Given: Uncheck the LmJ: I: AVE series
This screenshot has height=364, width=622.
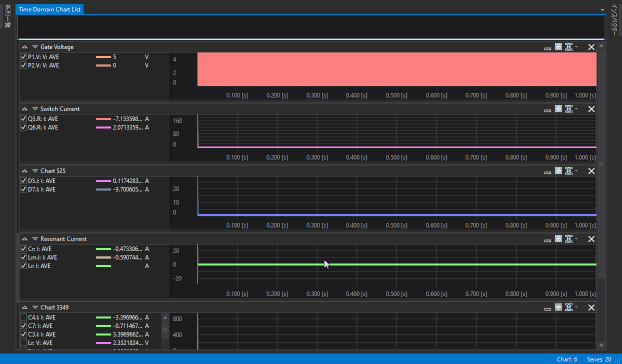Looking at the screenshot, I should [23, 257].
